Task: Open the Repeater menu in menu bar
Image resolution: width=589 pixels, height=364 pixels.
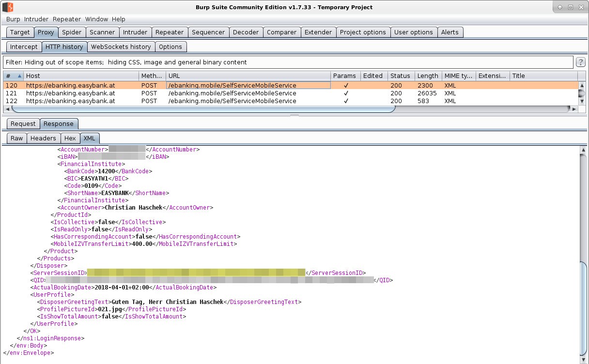Action: click(x=67, y=19)
